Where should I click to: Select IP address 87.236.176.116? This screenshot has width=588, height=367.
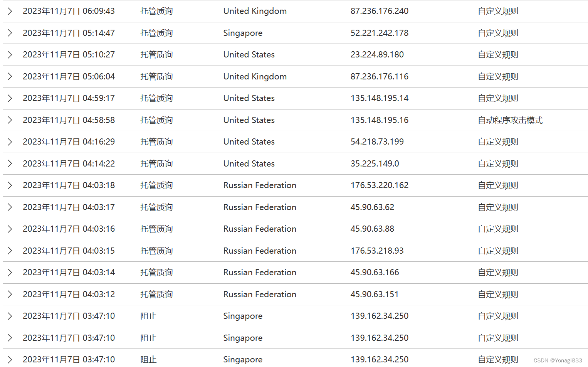click(x=380, y=77)
